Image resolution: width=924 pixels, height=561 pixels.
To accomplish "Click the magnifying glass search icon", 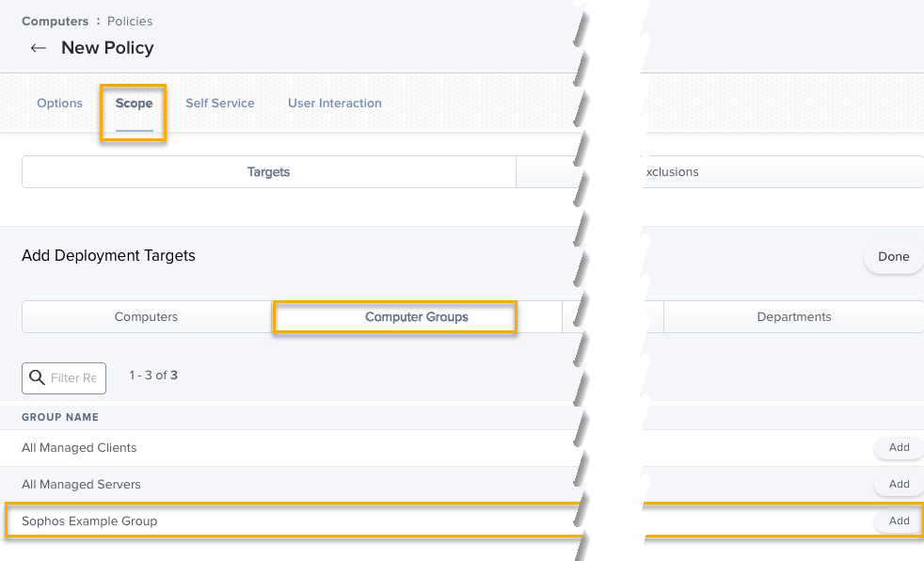I will pos(37,377).
